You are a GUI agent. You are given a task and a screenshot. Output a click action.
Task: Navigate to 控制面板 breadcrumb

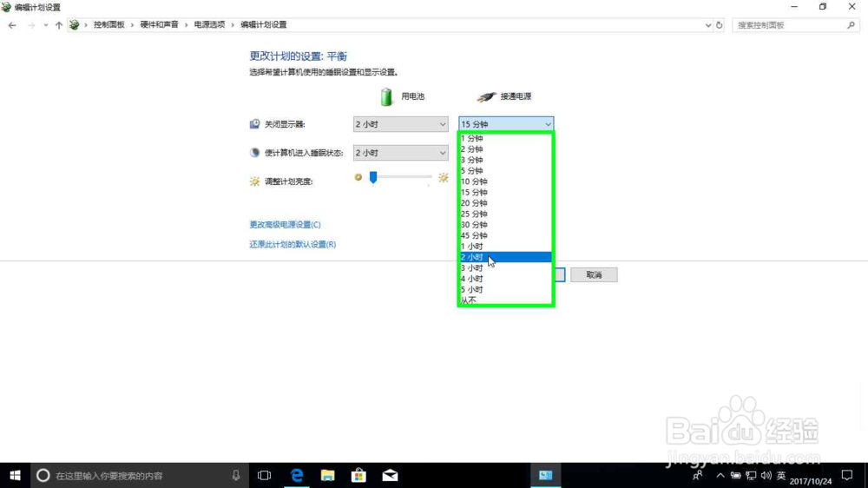[x=109, y=25]
